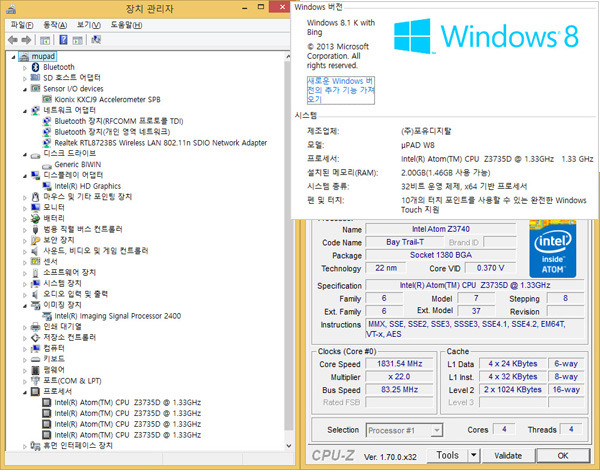600x472 pixels.
Task: Click the new Windows edition features link
Action: coord(340,89)
